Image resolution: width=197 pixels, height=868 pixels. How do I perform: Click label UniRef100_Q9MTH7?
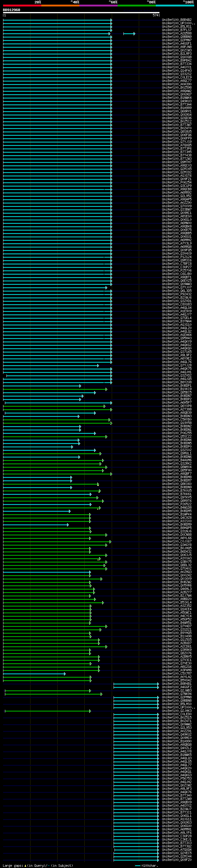coord(177,162)
